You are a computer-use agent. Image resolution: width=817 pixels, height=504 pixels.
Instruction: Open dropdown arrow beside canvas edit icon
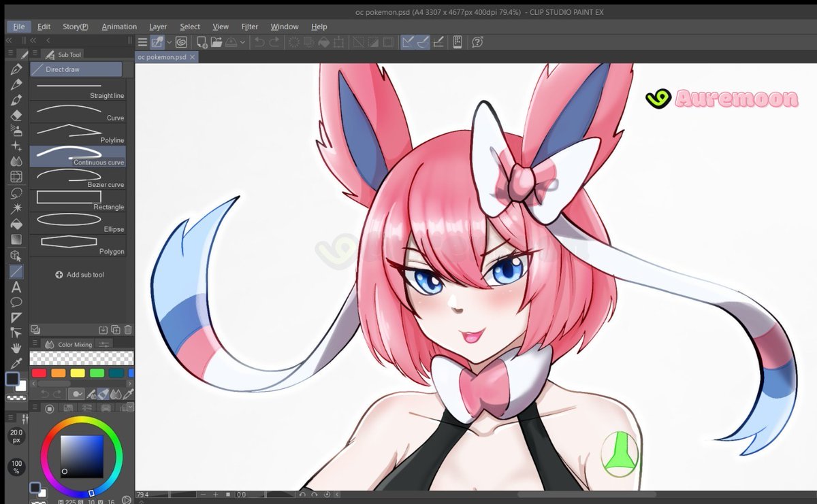pyautogui.click(x=169, y=42)
